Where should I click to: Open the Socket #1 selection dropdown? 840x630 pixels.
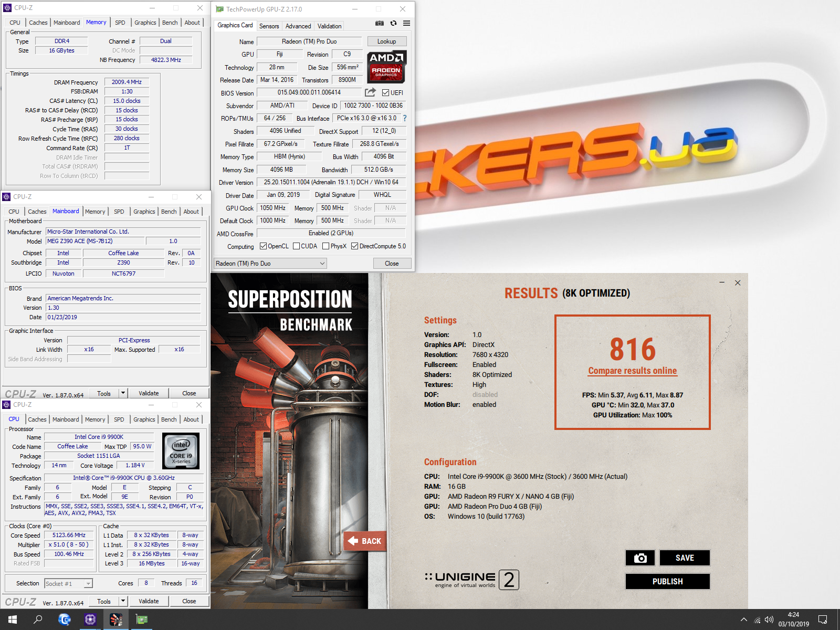click(68, 583)
